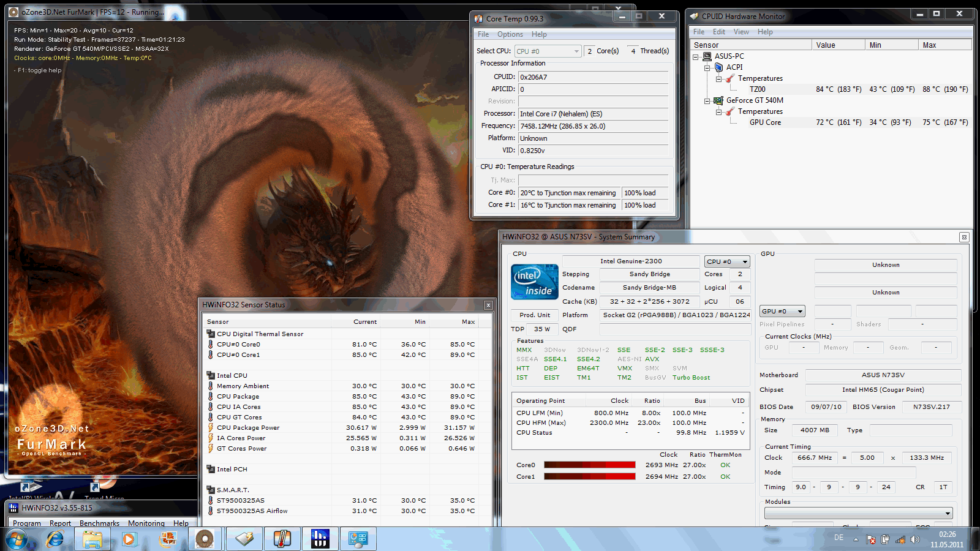Select CPU Package Power sensor row
Image resolution: width=980 pixels, height=551 pixels.
pyautogui.click(x=347, y=428)
